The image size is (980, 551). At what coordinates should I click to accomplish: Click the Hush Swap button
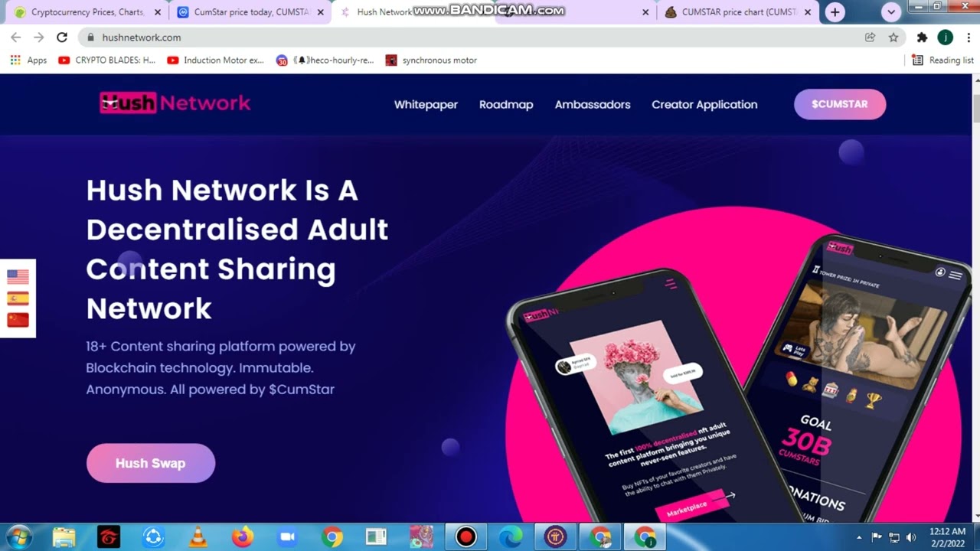[x=151, y=463]
